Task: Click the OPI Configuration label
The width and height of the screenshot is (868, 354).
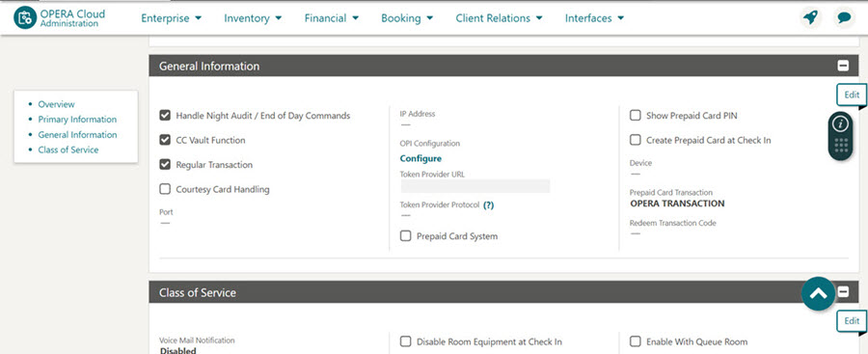Action: coord(429,143)
